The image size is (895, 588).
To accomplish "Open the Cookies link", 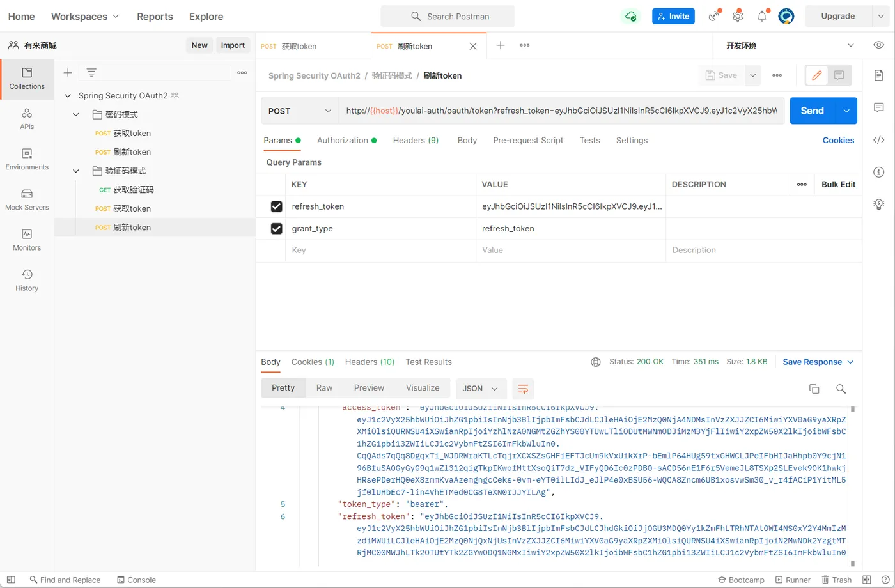I will click(x=838, y=140).
